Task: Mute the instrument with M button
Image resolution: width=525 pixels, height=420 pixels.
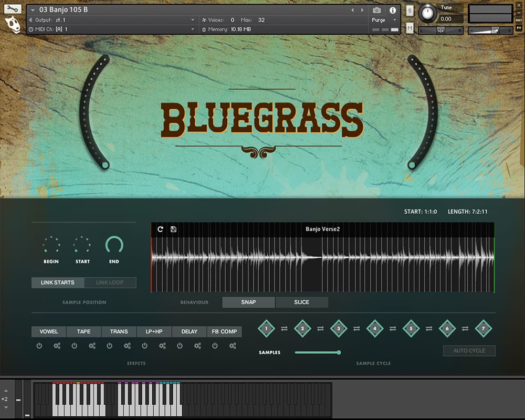Action: tap(409, 27)
